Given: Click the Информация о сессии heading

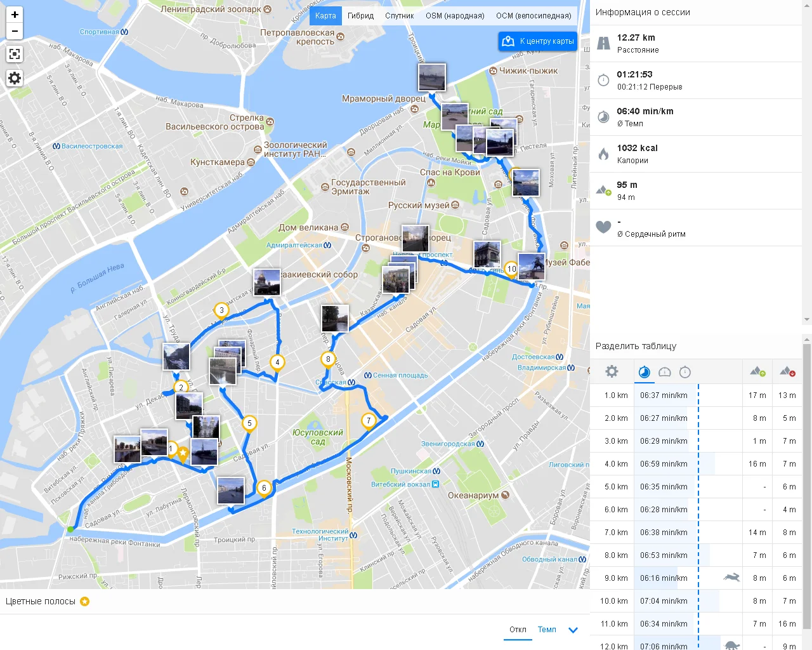Looking at the screenshot, I should pyautogui.click(x=643, y=12).
